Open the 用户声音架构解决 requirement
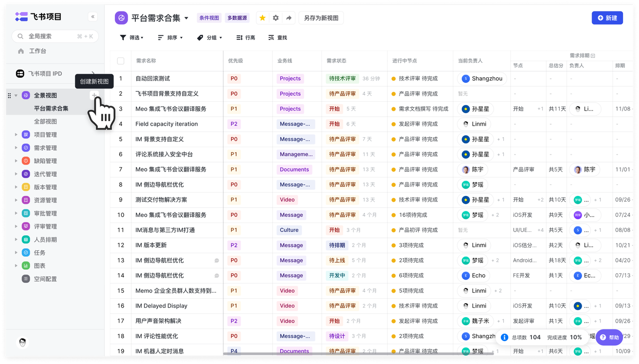The height and width of the screenshot is (364, 639). pos(158,321)
